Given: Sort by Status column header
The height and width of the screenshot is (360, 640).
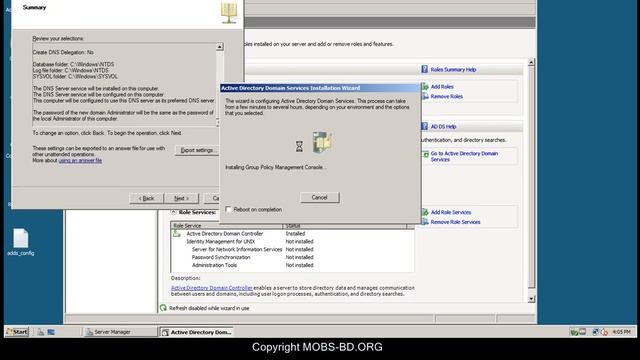Looking at the screenshot, I should coord(344,226).
